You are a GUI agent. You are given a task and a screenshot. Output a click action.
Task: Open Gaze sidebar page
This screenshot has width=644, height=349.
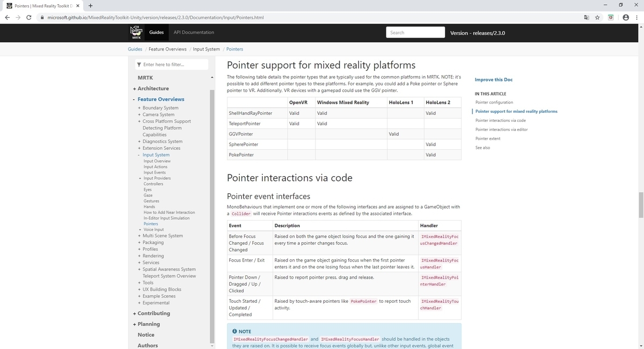[x=148, y=195]
